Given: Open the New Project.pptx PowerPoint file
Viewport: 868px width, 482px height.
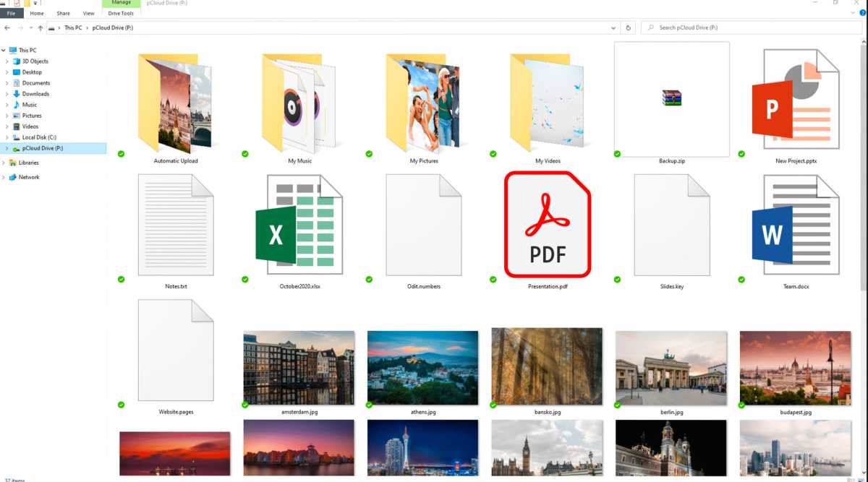Looking at the screenshot, I should pyautogui.click(x=796, y=99).
